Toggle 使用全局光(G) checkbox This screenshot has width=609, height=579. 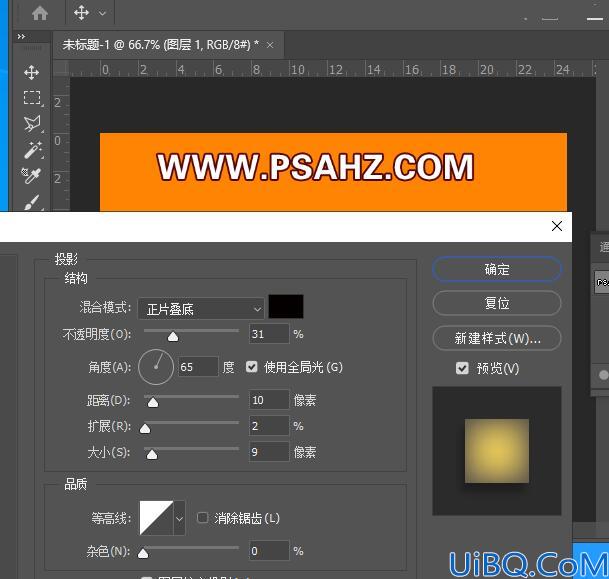252,367
